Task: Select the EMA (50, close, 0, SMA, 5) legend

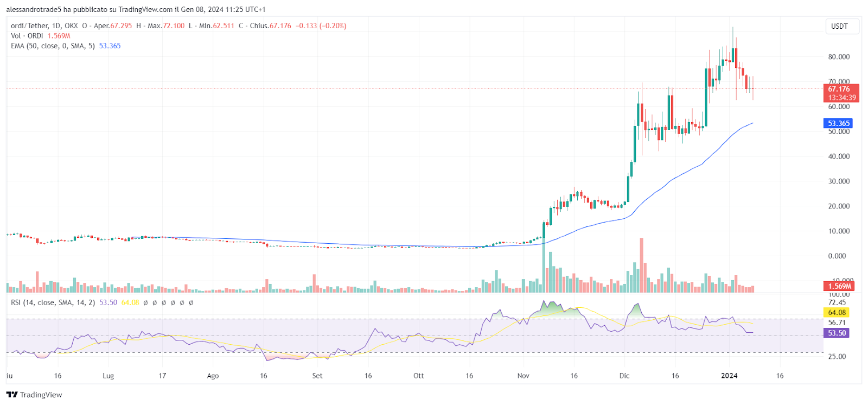Action: coord(53,46)
